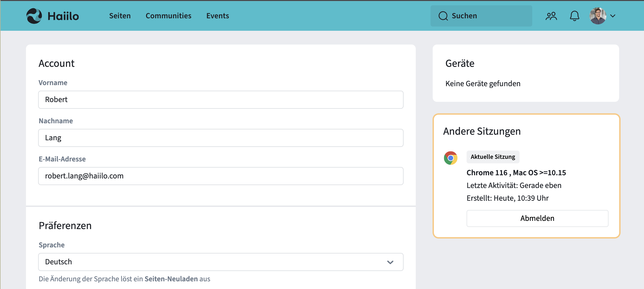The image size is (644, 289).
Task: Expand the user menu chevron
Action: pos(613,16)
